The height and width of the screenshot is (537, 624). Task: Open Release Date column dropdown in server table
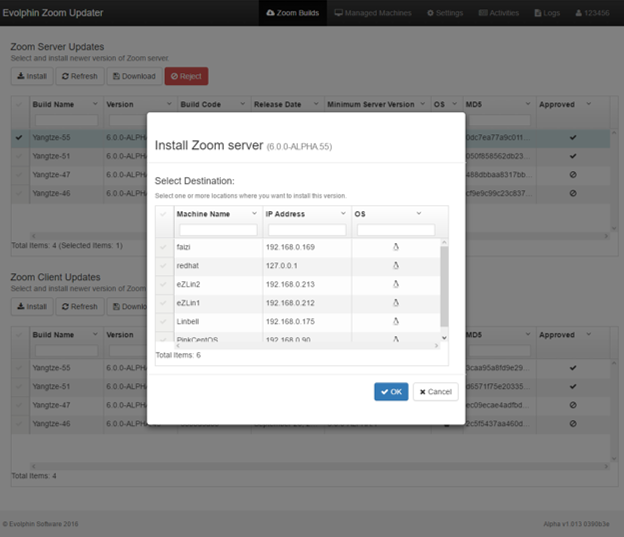[x=316, y=104]
